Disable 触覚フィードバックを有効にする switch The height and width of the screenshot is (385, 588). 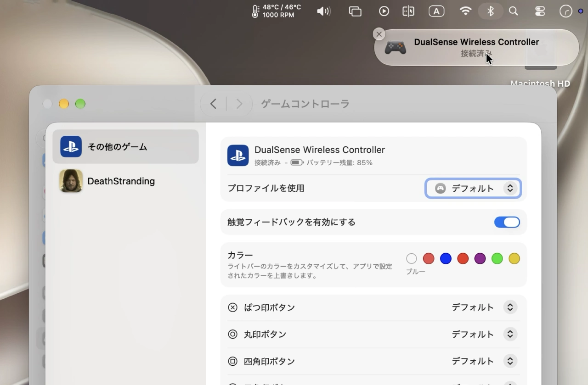(507, 222)
